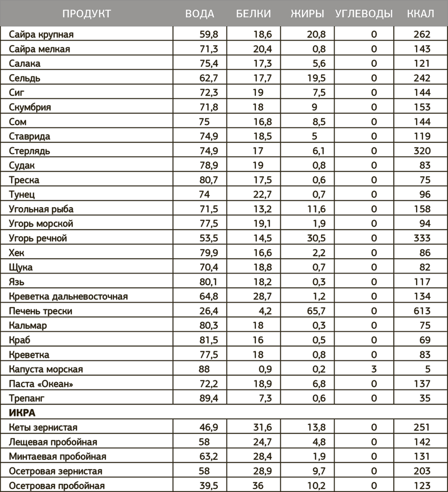Click the ККАЛ column header

[421, 14]
